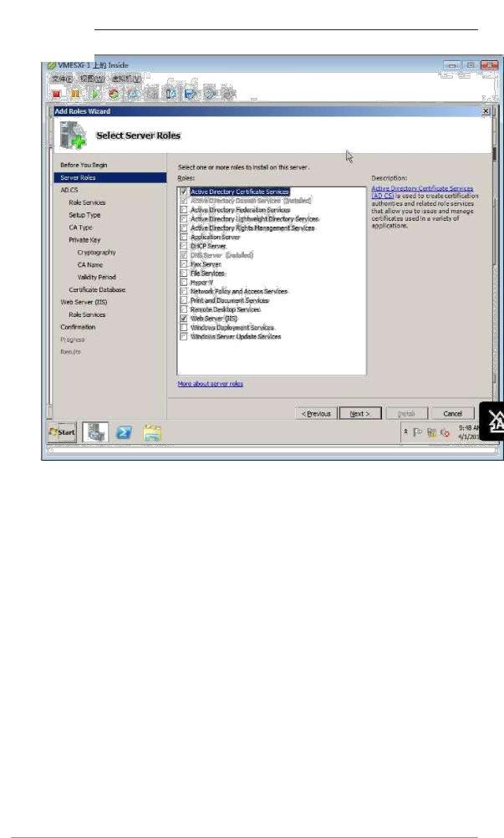This screenshot has width=504, height=838.
Task: Click the wizard server roles header icon
Action: click(x=74, y=135)
